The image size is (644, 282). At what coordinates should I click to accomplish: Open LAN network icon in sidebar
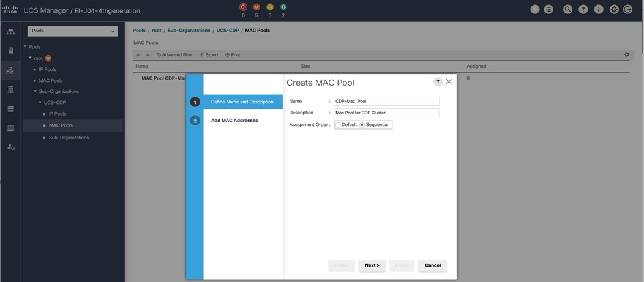[10, 70]
